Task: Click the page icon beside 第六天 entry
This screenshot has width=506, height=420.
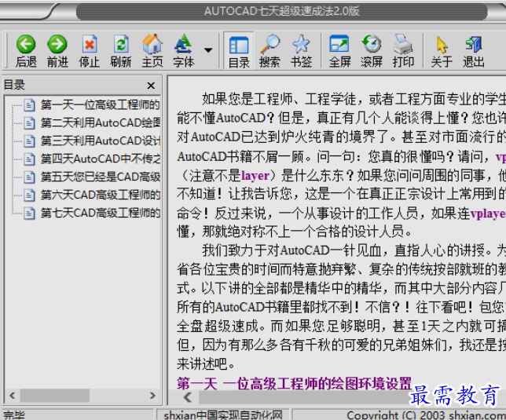Action: 29,195
